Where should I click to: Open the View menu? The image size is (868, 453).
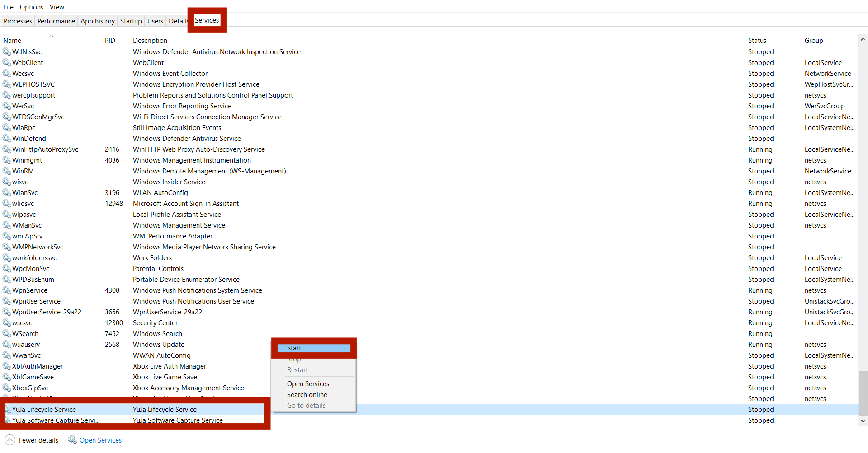pyautogui.click(x=57, y=7)
